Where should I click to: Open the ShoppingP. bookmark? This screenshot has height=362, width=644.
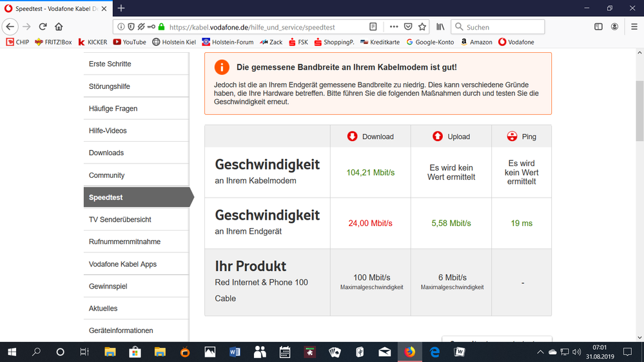pyautogui.click(x=334, y=42)
